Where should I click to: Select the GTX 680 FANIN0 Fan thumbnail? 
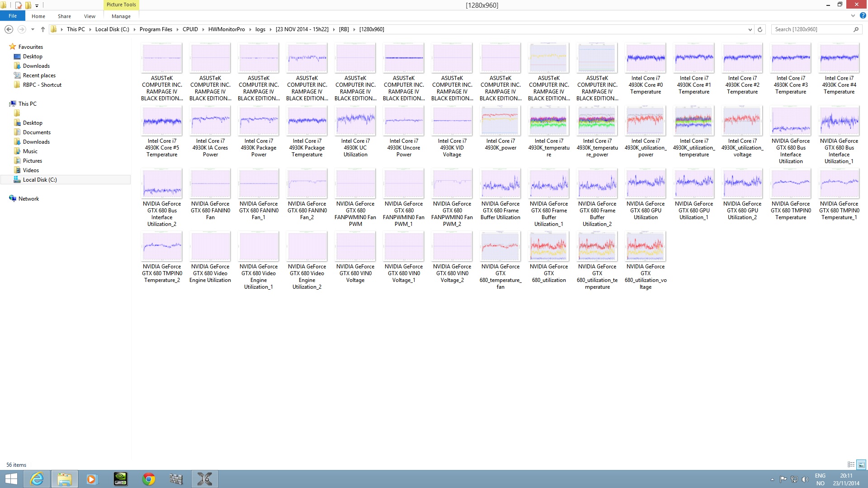pyautogui.click(x=210, y=183)
